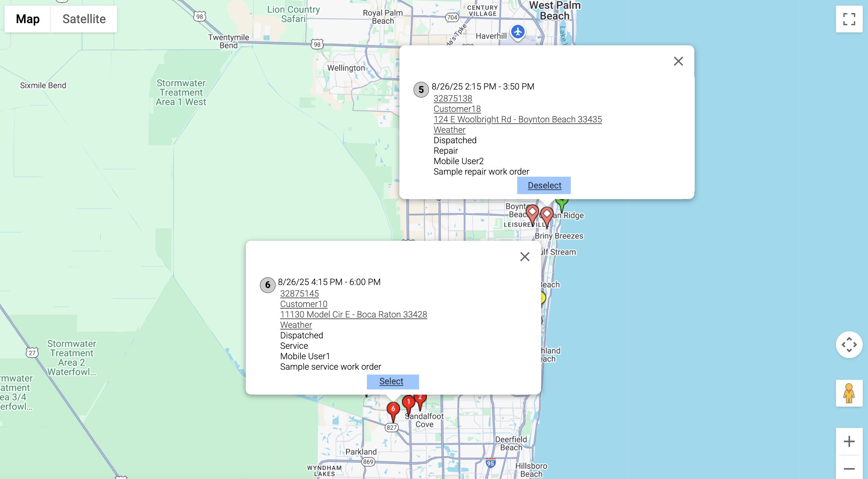Screen dimensions: 868x479
Task: Close the work order 6 info window
Action: (x=525, y=257)
